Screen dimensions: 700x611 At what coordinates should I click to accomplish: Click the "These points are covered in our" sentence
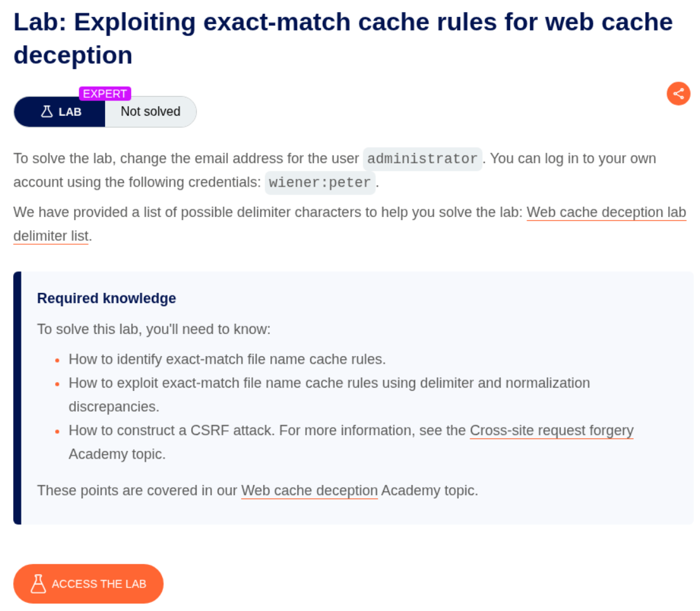tap(137, 490)
